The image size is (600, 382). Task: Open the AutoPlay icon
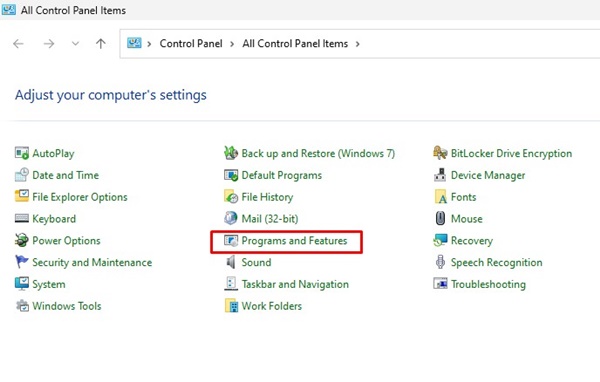coord(22,153)
